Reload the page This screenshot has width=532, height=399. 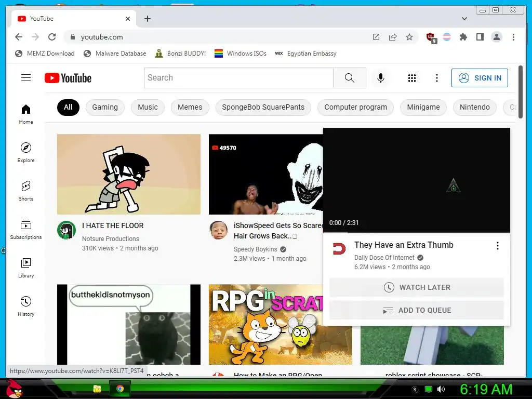[52, 37]
